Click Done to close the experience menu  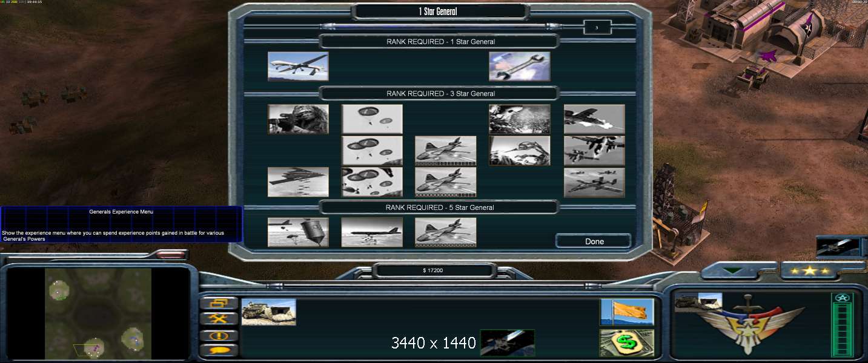pos(594,241)
